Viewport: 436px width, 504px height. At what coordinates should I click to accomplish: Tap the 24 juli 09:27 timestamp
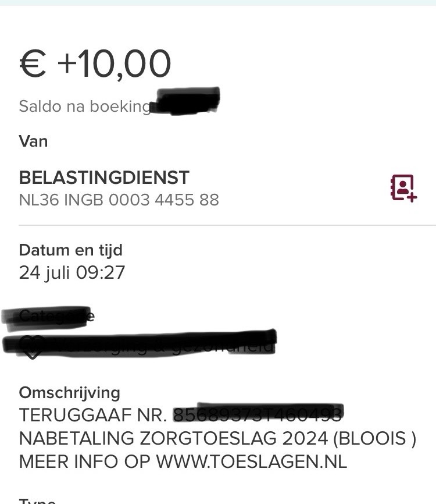tap(72, 272)
